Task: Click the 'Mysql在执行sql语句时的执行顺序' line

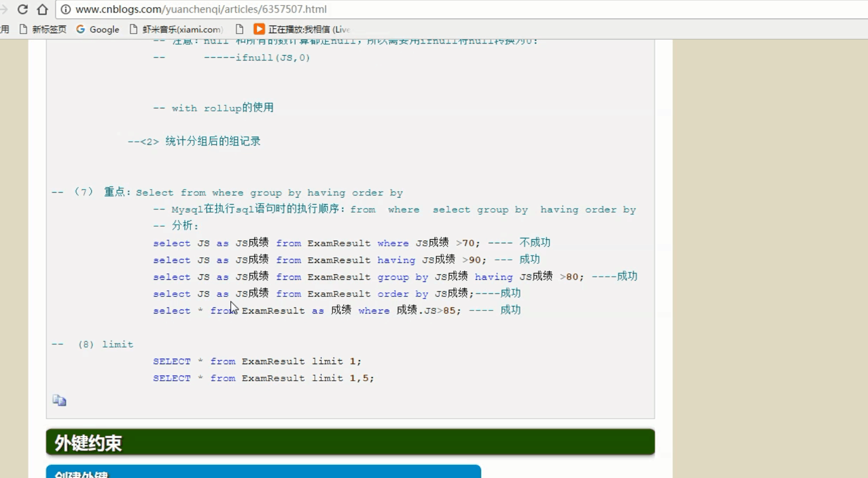Action: click(x=394, y=209)
